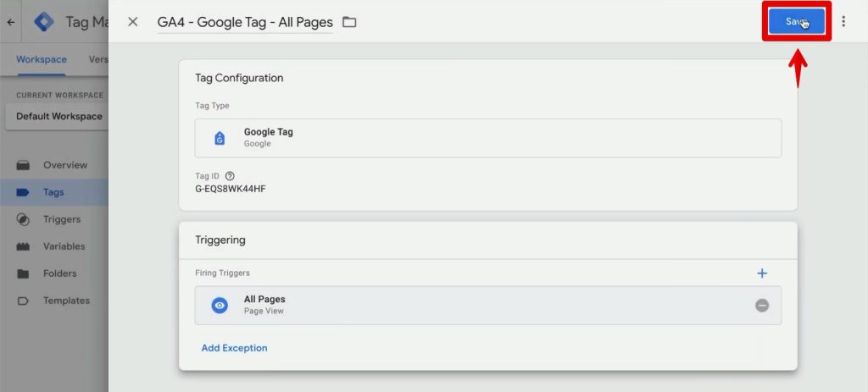This screenshot has width=868, height=392.
Task: Add a firing trigger with plus icon
Action: click(762, 273)
